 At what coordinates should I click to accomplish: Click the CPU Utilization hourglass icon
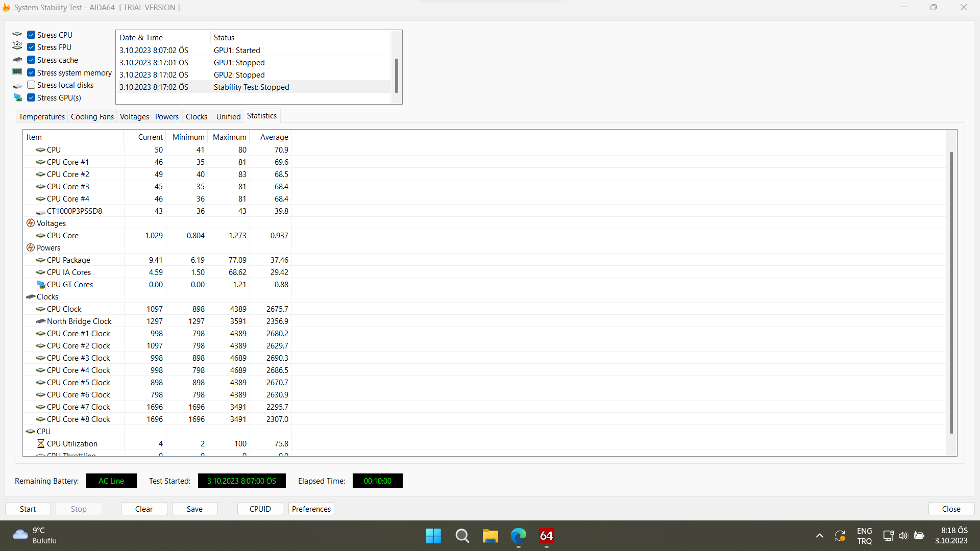pyautogui.click(x=41, y=443)
